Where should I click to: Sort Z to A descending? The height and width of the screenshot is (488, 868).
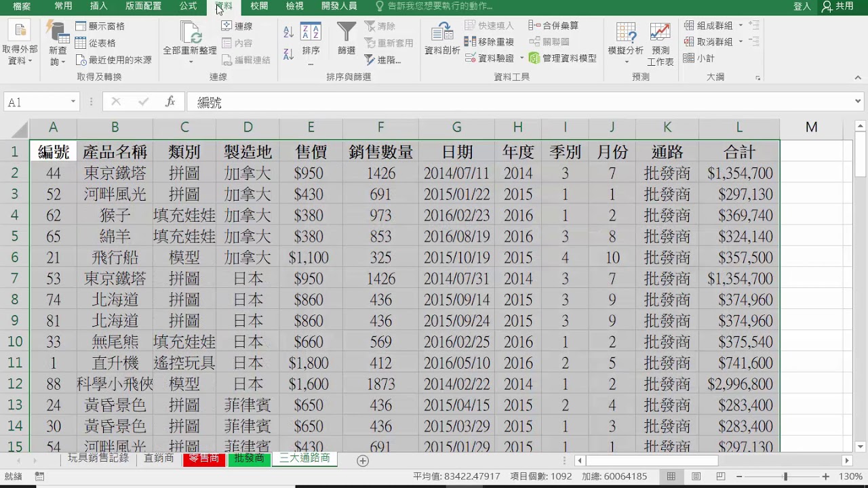point(288,54)
